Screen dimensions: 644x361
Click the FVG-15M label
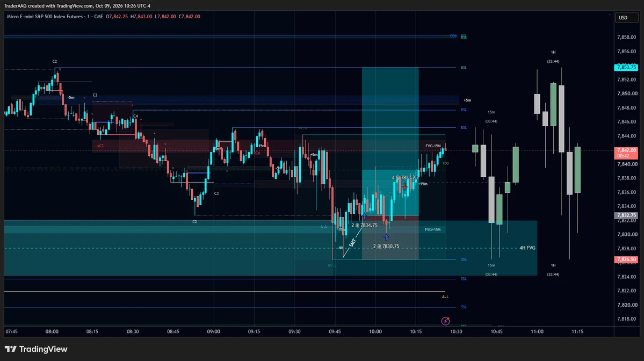(x=433, y=146)
